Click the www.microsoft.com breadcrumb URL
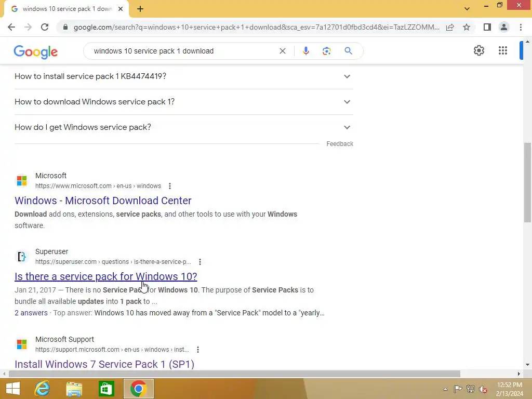 point(98,186)
